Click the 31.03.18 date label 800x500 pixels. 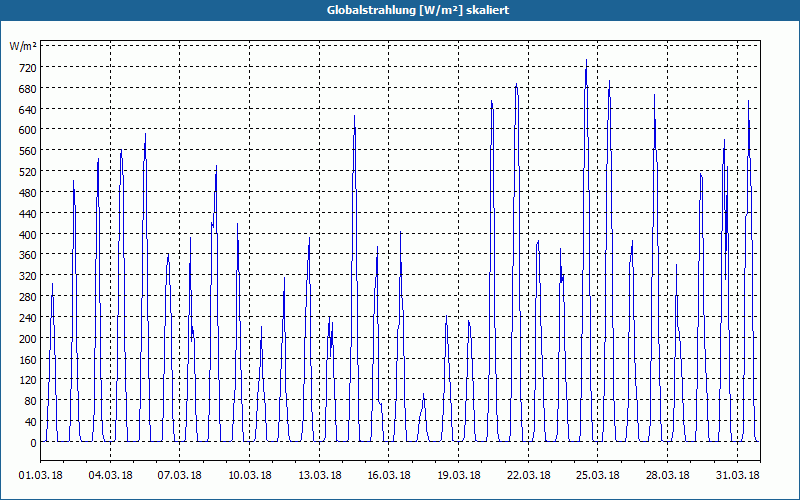pos(737,475)
